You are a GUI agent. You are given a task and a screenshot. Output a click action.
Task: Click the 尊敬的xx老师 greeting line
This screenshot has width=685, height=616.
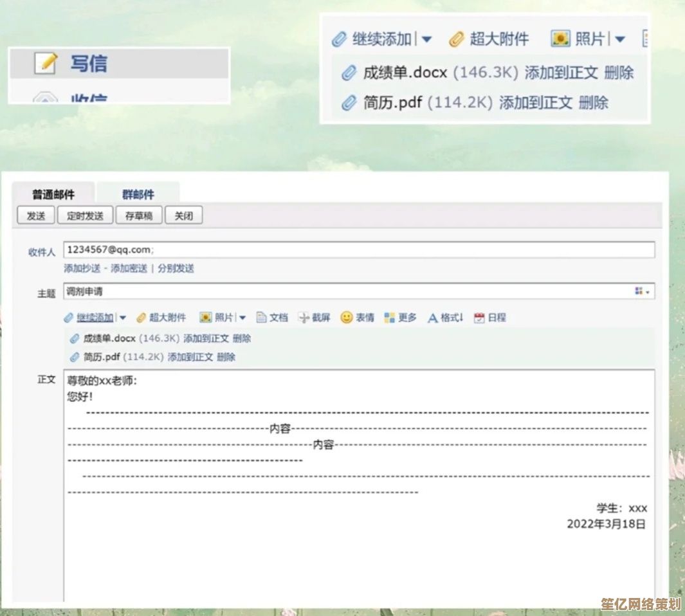tap(102, 381)
